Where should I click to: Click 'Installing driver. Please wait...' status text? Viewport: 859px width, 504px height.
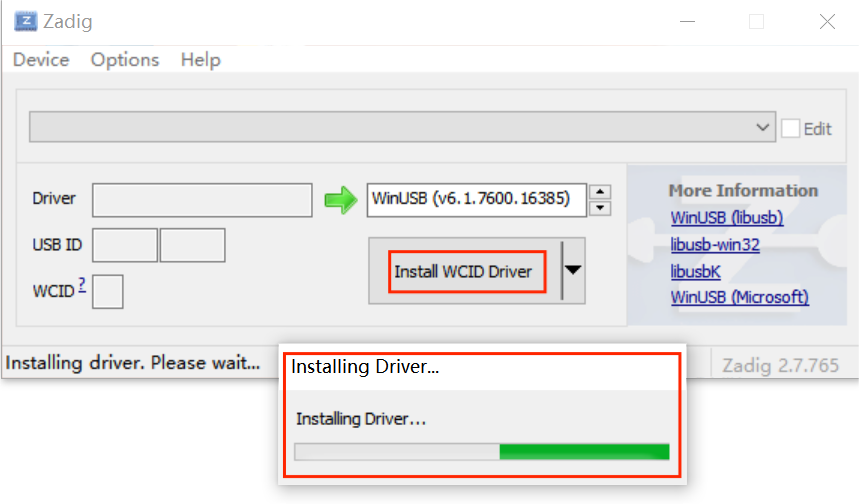click(x=133, y=363)
